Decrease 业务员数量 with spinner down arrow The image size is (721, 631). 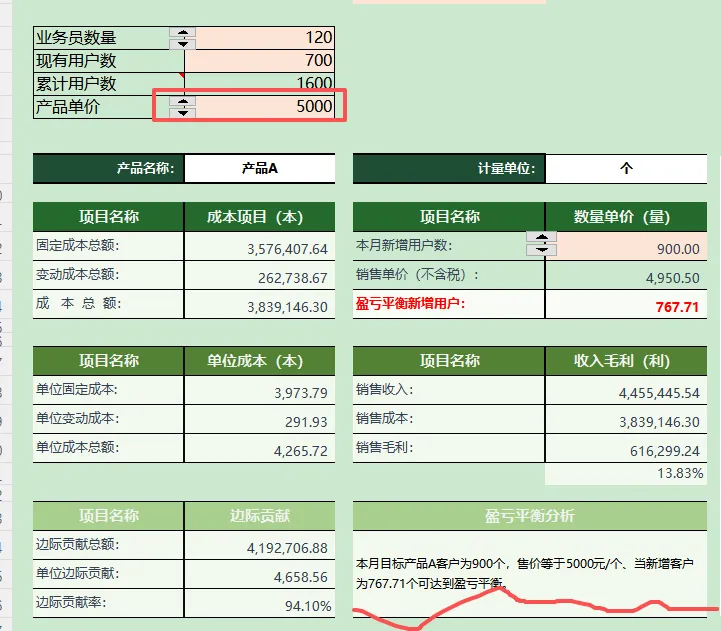[x=183, y=44]
